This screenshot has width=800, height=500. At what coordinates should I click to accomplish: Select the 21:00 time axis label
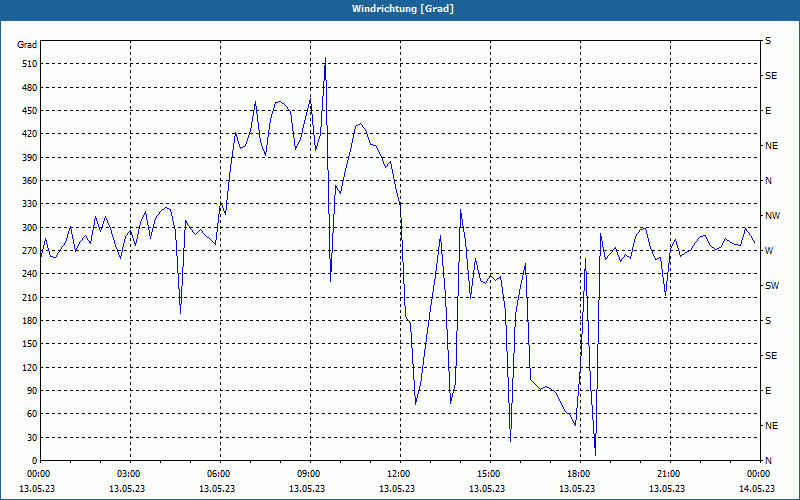[x=667, y=474]
